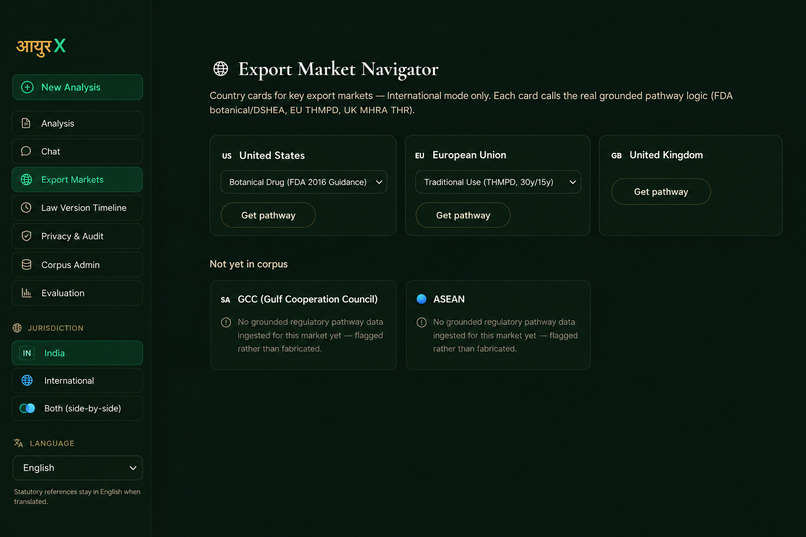
Task: Click the Analysis document icon
Action: click(26, 123)
